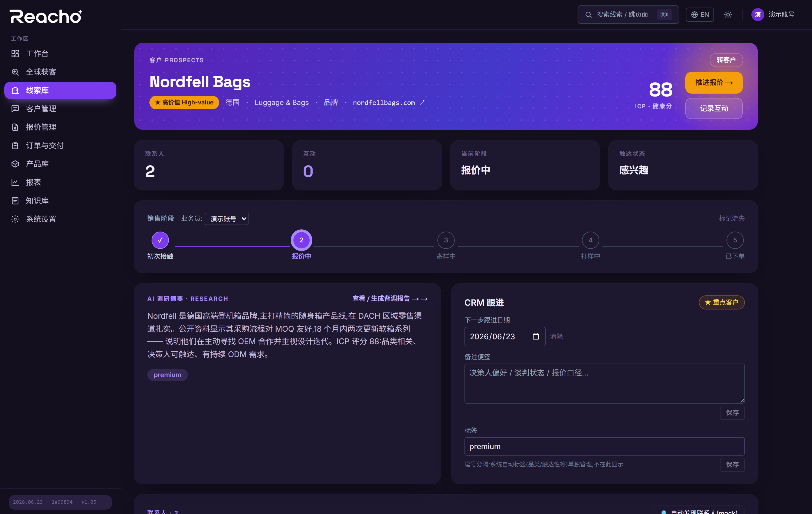Open 演示账号 user menu in header
812x514 pixels.
click(x=772, y=15)
